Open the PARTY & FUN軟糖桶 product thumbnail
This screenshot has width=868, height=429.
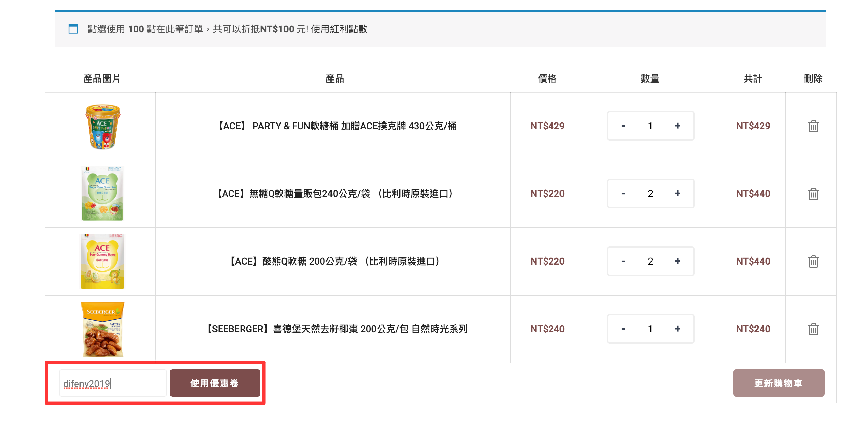[x=103, y=126]
